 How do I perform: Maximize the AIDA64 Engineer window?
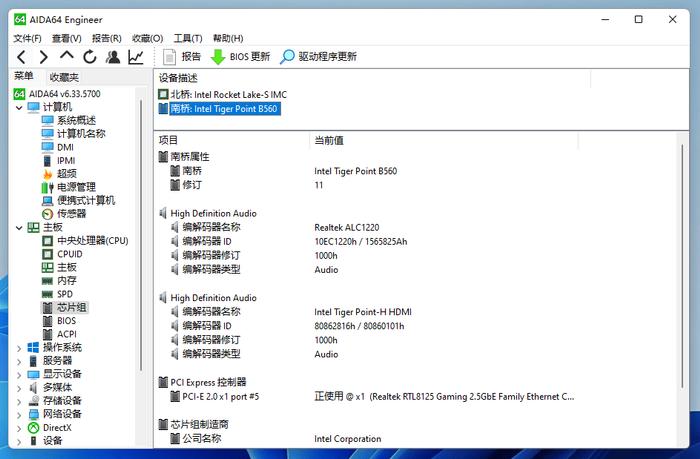638,19
